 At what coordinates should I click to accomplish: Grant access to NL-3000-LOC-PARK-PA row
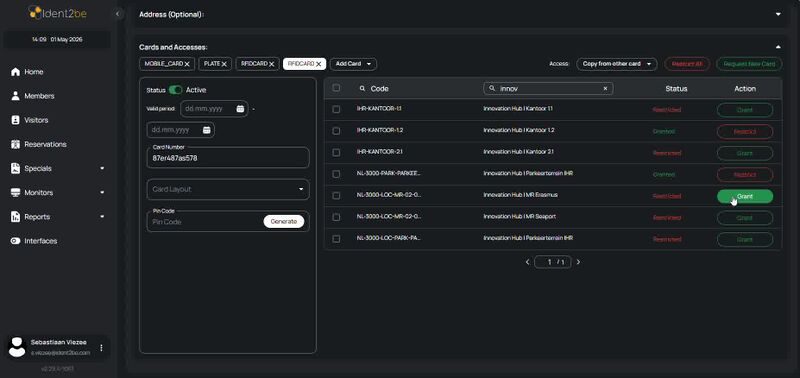pos(745,239)
